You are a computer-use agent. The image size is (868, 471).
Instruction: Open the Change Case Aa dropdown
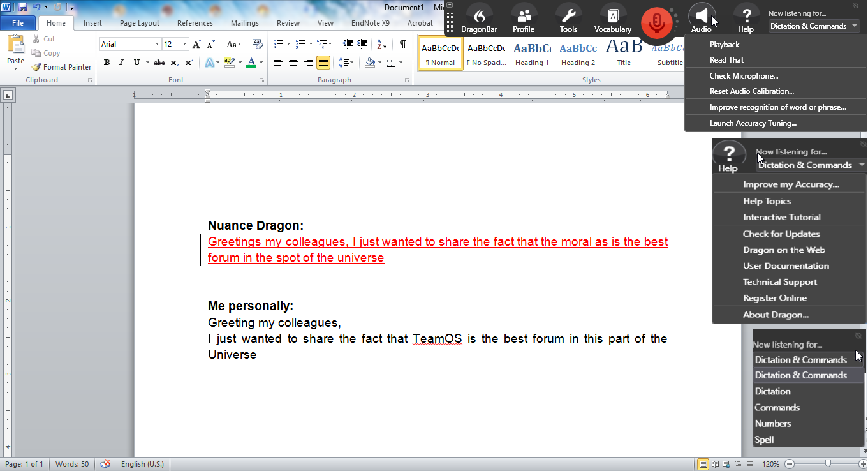tap(234, 44)
